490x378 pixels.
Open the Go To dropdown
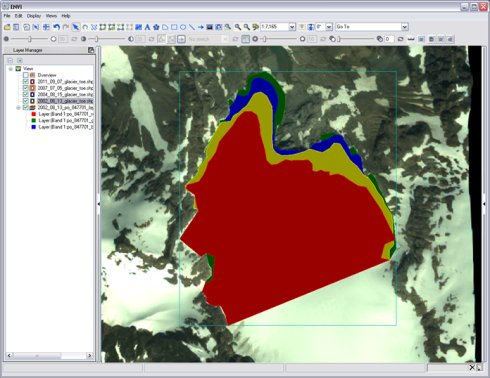tap(404, 27)
